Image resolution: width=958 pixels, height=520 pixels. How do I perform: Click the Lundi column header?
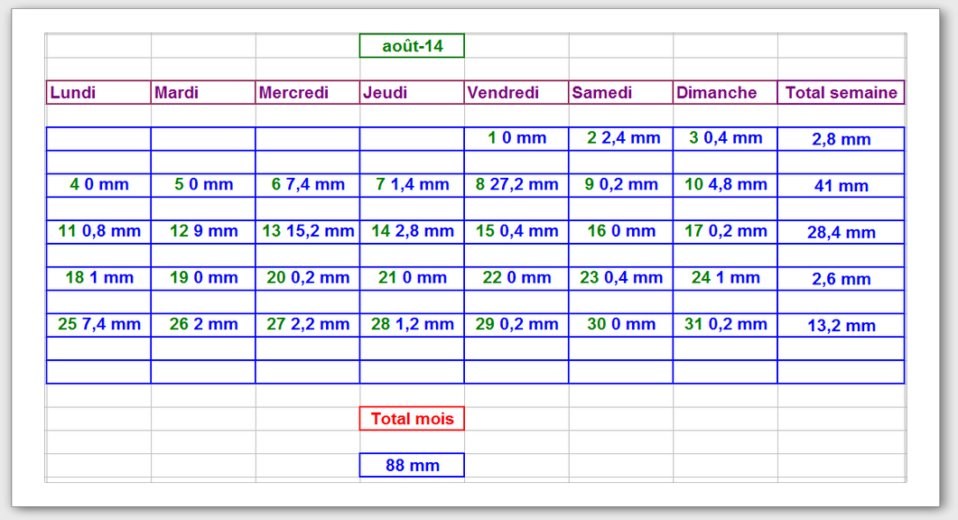[x=98, y=92]
